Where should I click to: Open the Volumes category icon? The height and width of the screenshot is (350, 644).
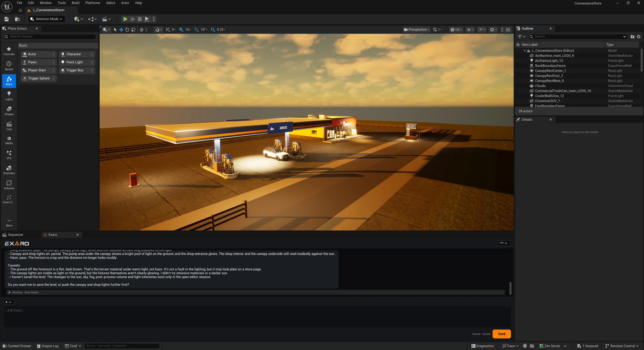[9, 185]
